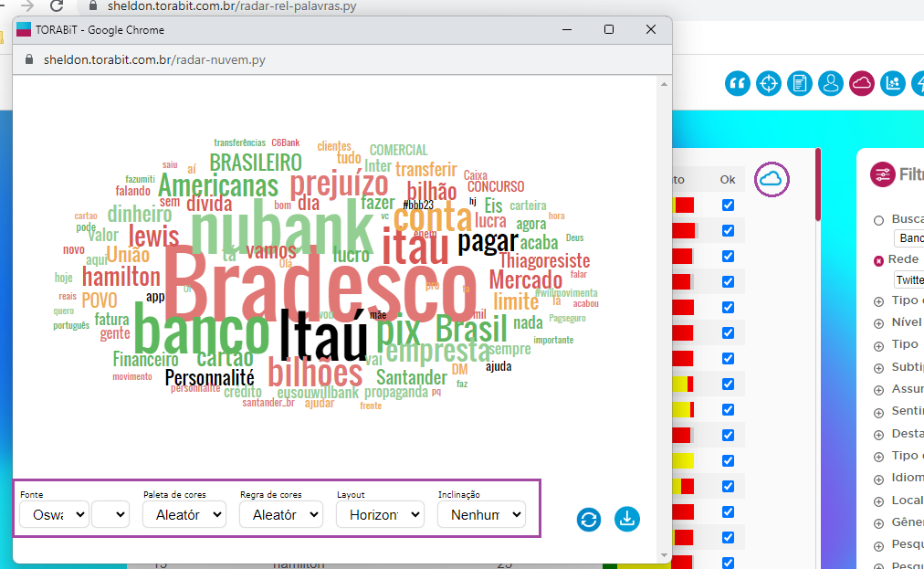Click the red x icon next to Rede
The width and height of the screenshot is (924, 569).
click(x=878, y=260)
